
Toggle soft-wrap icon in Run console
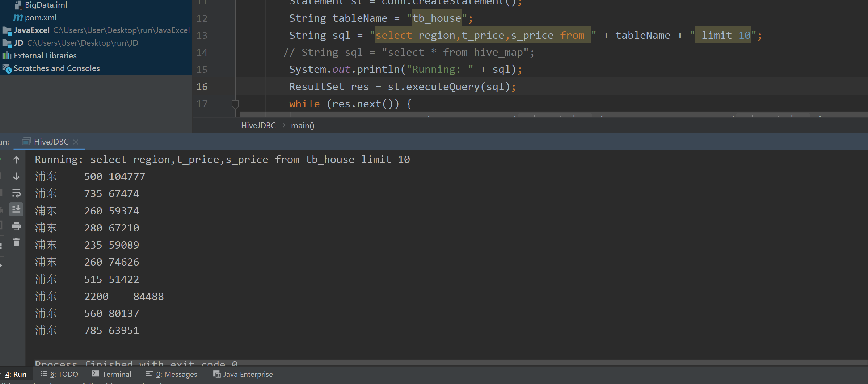point(16,193)
